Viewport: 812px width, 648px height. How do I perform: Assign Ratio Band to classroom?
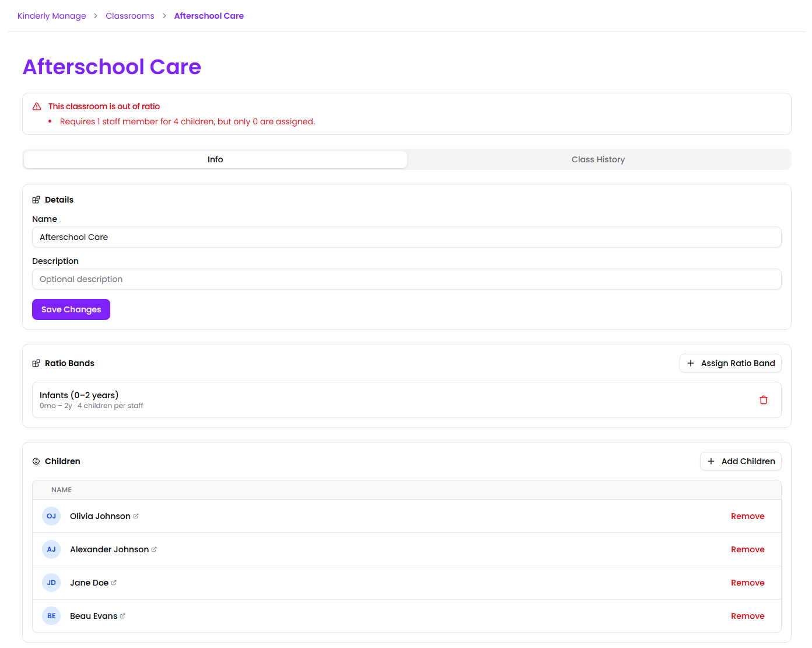[x=730, y=363]
